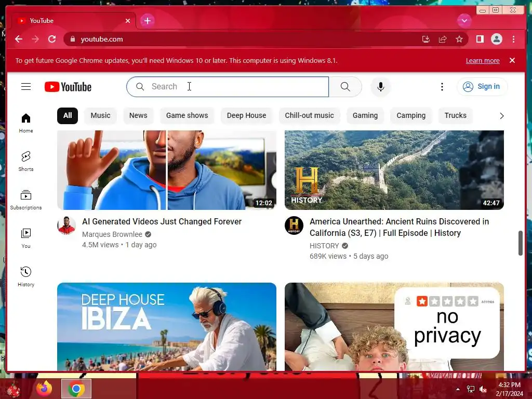This screenshot has width=532, height=399.
Task: Select the Deep House chip
Action: pyautogui.click(x=246, y=116)
